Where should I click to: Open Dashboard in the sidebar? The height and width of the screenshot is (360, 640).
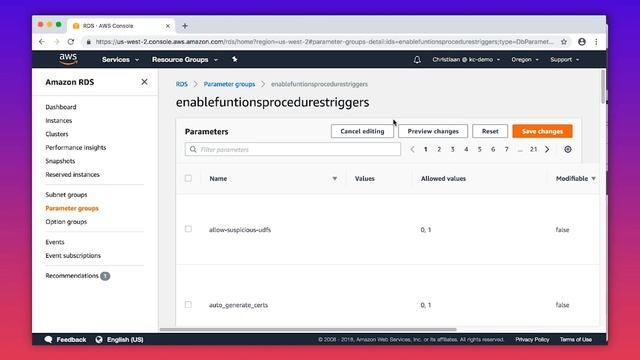tap(61, 107)
